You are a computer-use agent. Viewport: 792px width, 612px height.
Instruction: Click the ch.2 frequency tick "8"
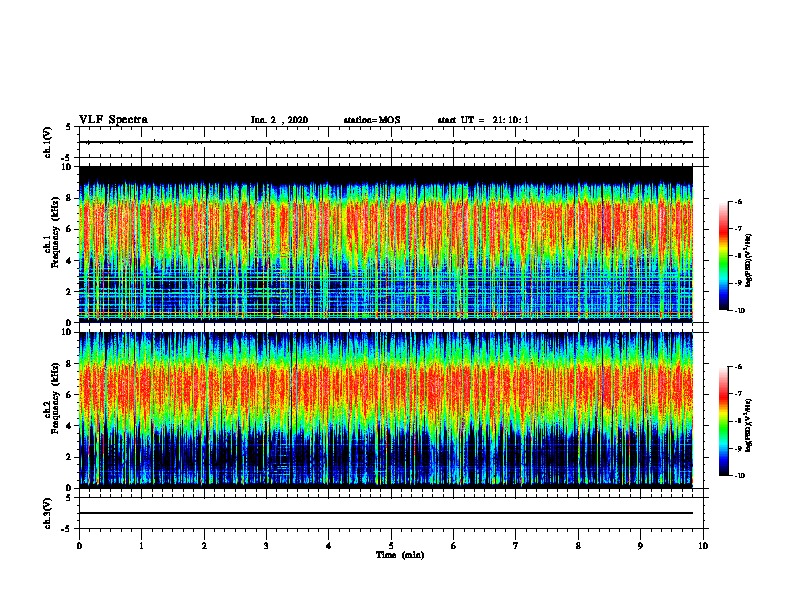[69, 364]
